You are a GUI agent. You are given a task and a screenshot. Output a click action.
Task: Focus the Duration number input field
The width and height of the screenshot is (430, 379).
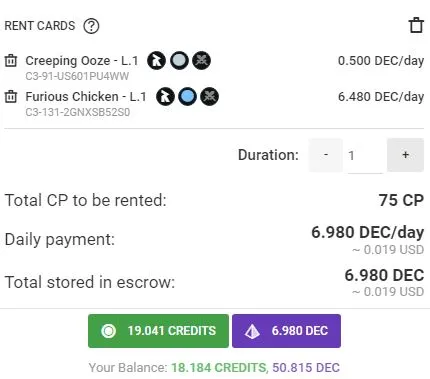point(365,156)
